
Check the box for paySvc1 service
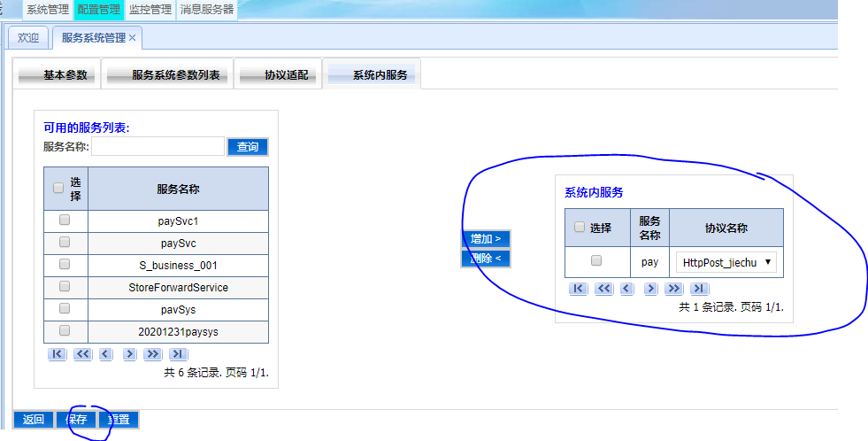pyautogui.click(x=65, y=220)
